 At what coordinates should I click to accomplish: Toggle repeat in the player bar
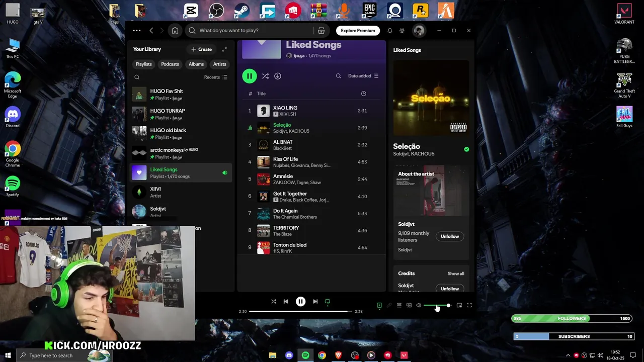[328, 302]
